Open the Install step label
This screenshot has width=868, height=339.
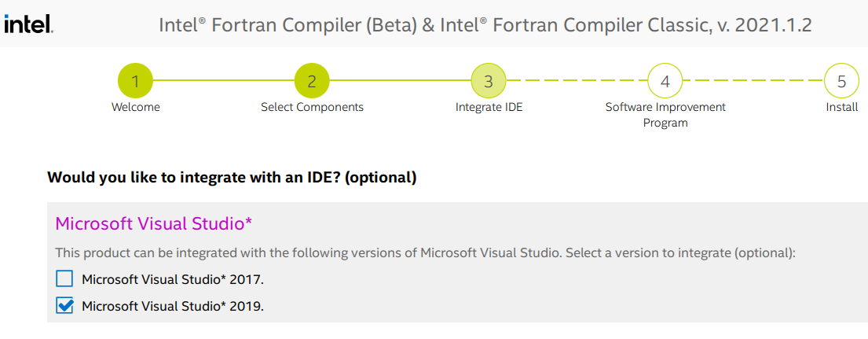(841, 107)
